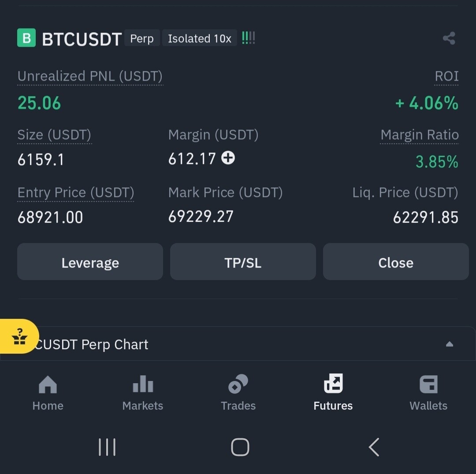Tap the green BTCUSDT coin logo
Screen dimensions: 476x474
[26, 38]
